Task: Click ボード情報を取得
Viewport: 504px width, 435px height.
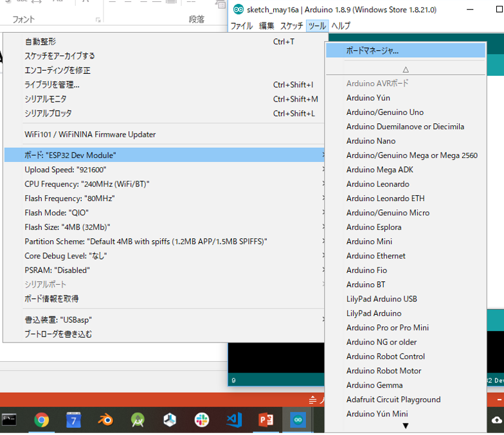Action: point(165,299)
